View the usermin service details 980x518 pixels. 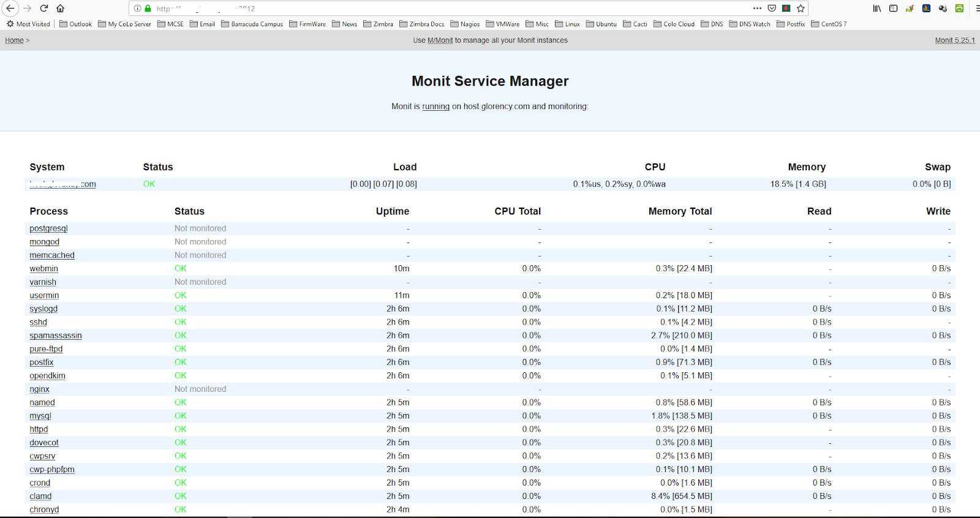pos(44,296)
